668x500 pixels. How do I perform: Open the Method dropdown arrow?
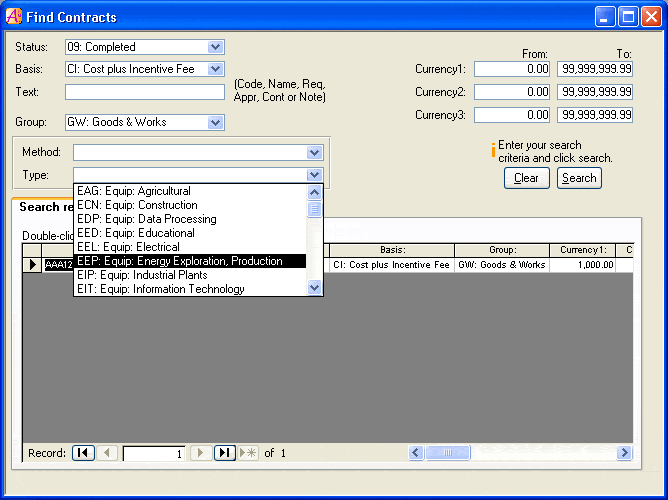point(314,152)
